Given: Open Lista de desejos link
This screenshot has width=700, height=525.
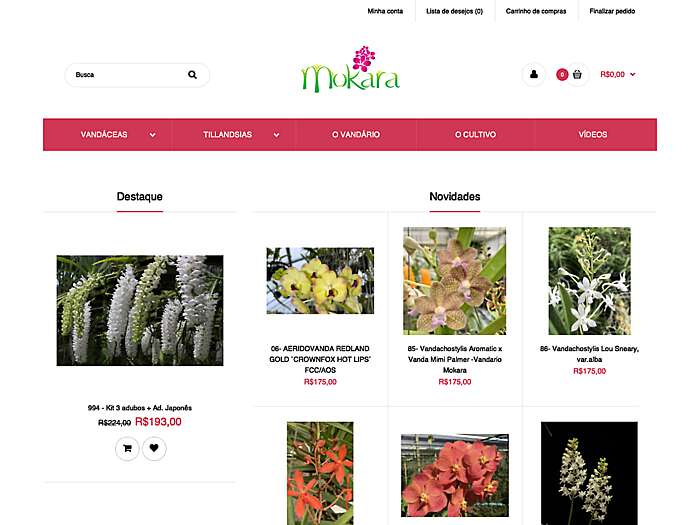Looking at the screenshot, I should (454, 11).
